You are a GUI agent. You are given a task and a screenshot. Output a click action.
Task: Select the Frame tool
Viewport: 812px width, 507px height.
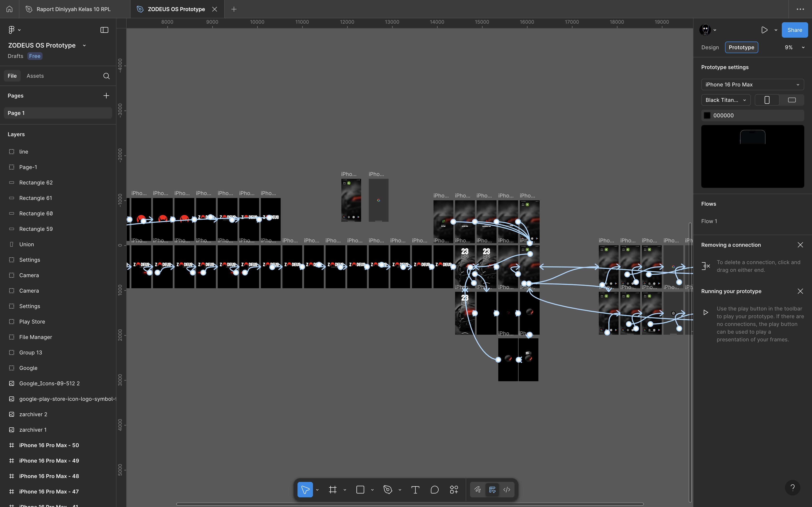click(333, 490)
